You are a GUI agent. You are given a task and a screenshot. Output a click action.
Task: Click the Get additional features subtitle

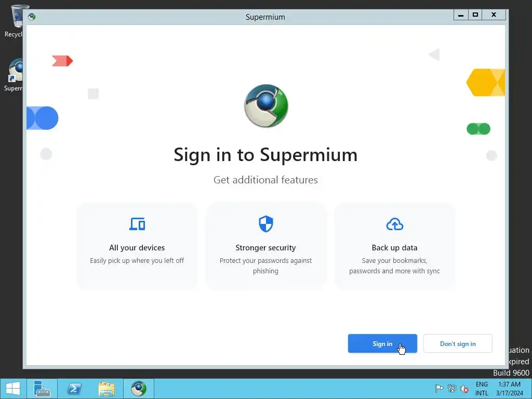tap(265, 180)
